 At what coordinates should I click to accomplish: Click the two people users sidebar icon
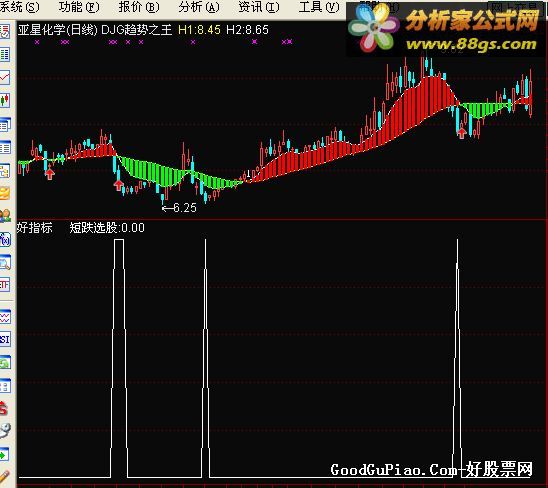tap(5, 216)
